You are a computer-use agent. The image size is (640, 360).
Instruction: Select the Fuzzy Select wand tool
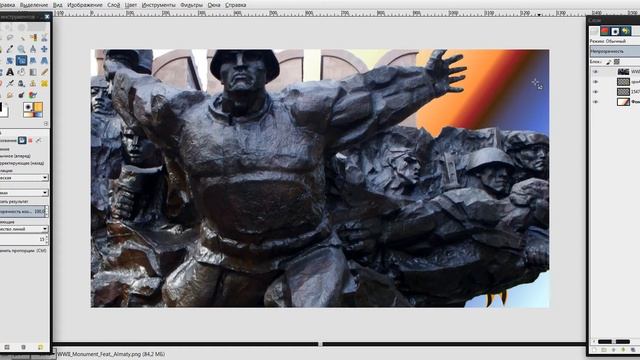(21, 38)
